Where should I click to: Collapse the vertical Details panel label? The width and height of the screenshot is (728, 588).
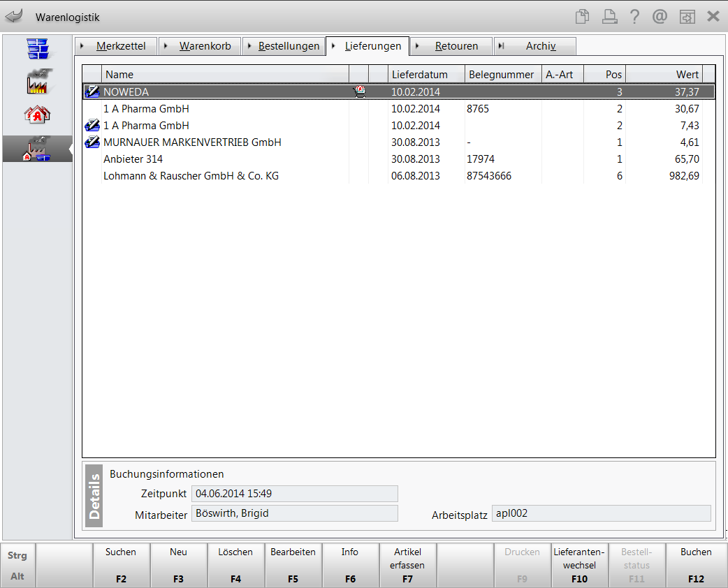(x=94, y=496)
